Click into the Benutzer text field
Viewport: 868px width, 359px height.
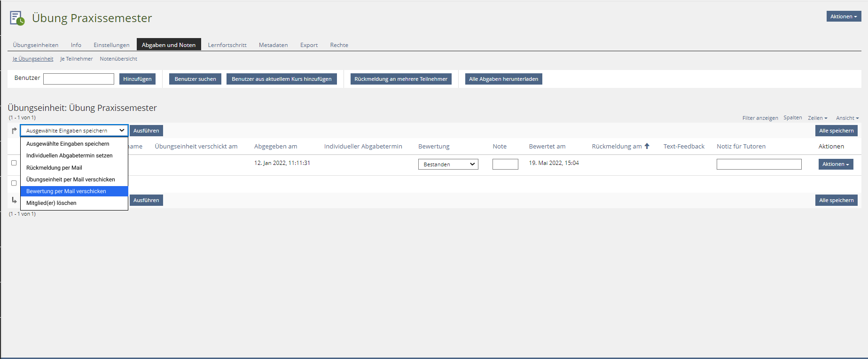[x=78, y=79]
